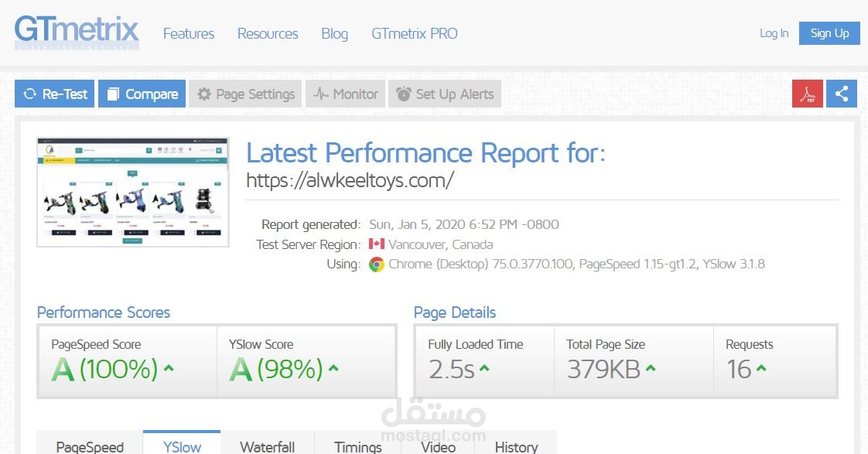The image size is (868, 454).
Task: Click the YSlow Score green arrow
Action: click(x=333, y=367)
